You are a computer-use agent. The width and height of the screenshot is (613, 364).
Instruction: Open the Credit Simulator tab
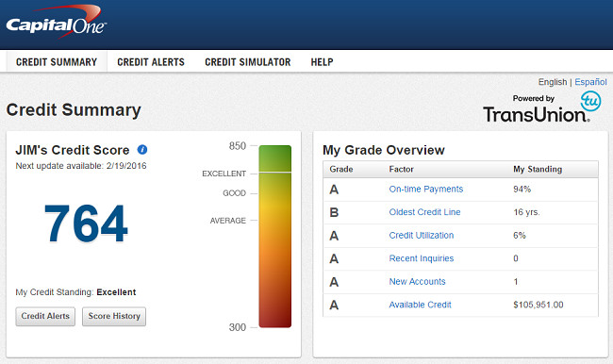click(248, 62)
